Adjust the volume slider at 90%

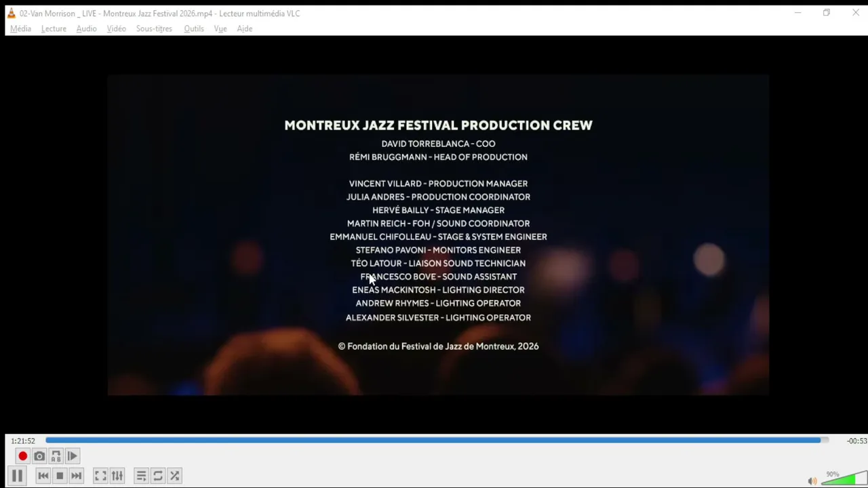(844, 479)
